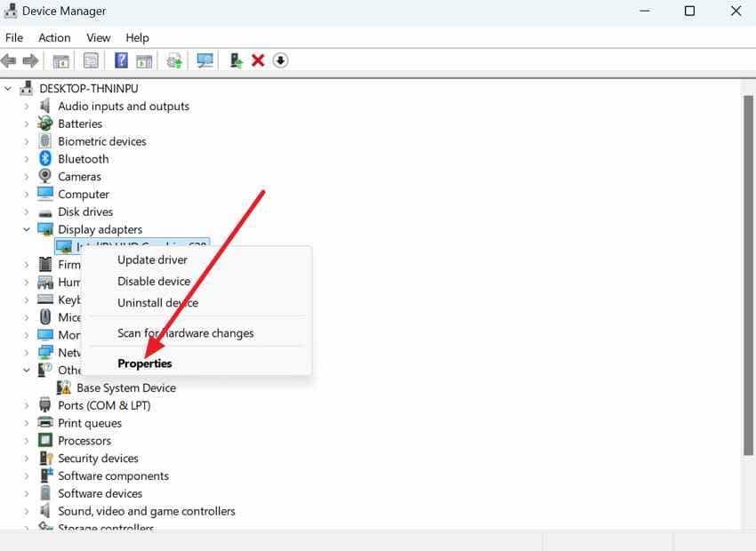Select the Computer tree item
The width and height of the screenshot is (756, 551).
(x=84, y=194)
